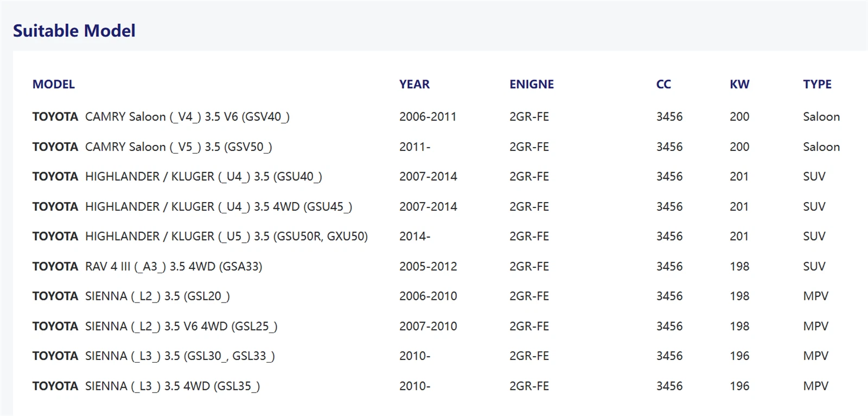Click the 2006-2011 year cell
The image size is (868, 416).
pyautogui.click(x=427, y=117)
